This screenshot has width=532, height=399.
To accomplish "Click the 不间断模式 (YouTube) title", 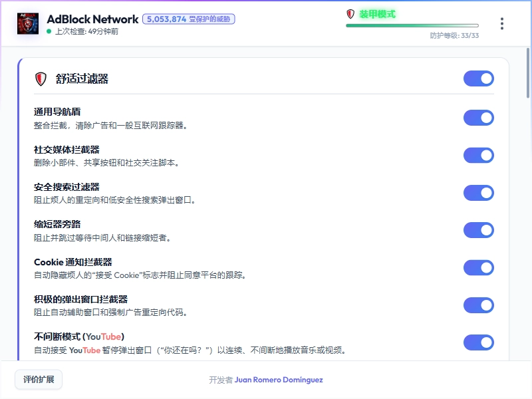I will pyautogui.click(x=79, y=336).
